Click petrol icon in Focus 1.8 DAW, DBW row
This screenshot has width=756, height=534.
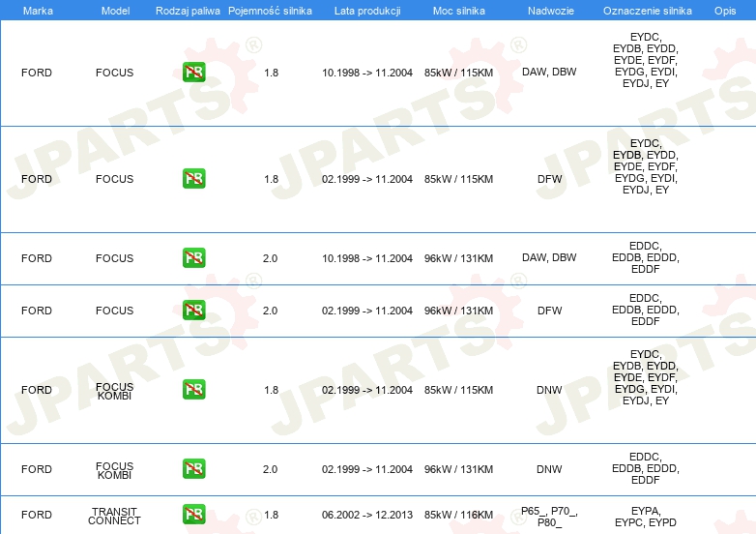tap(193, 73)
